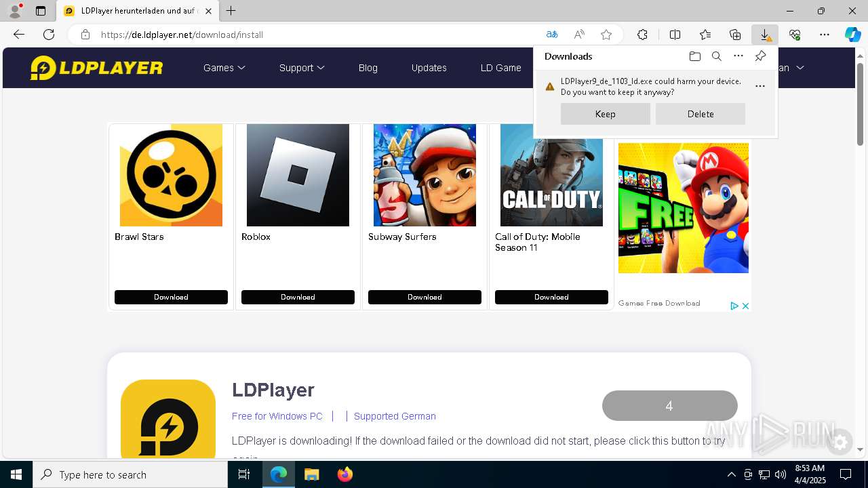Open Copilot sidebar icon
Image resolution: width=868 pixels, height=488 pixels.
coord(852,35)
